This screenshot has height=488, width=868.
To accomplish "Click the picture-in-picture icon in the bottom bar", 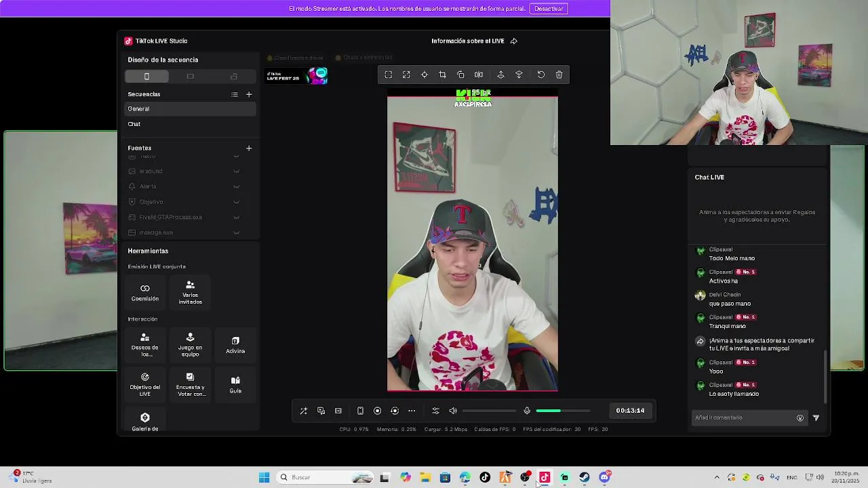I will pyautogui.click(x=321, y=411).
